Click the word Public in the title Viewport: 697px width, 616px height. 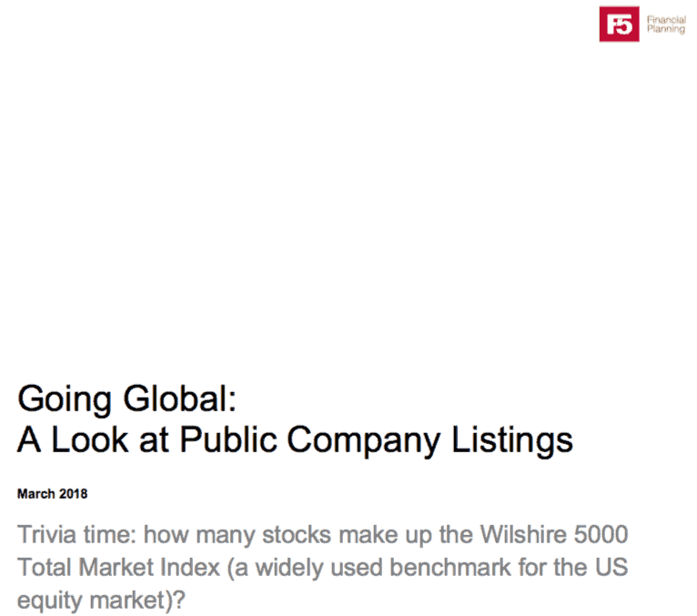(228, 439)
